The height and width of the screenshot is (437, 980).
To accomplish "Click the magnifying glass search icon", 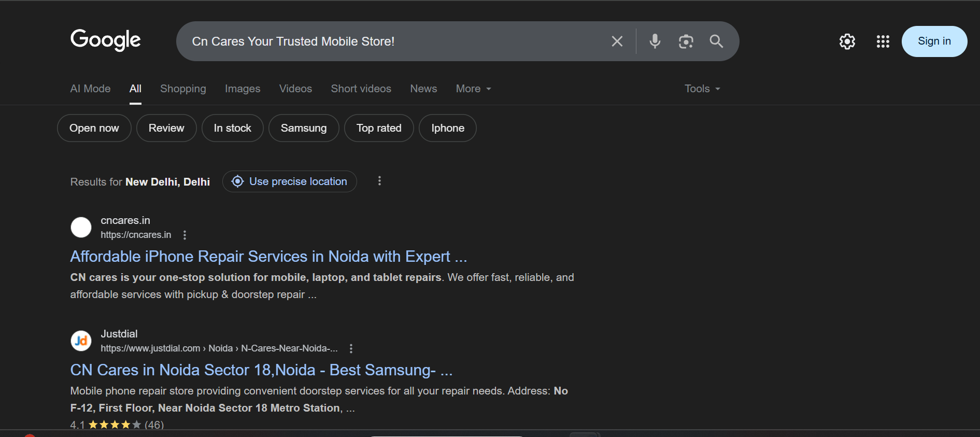I will tap(716, 41).
